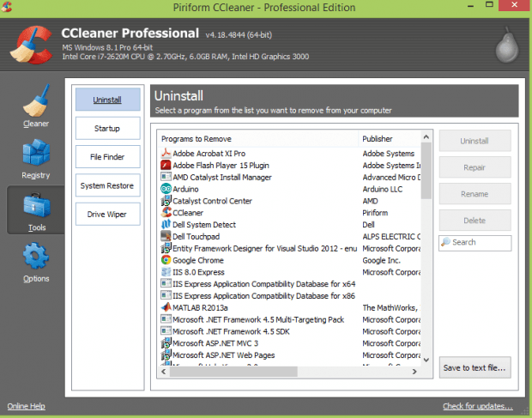Click the IIS Express Database for x64 icon

(166, 284)
